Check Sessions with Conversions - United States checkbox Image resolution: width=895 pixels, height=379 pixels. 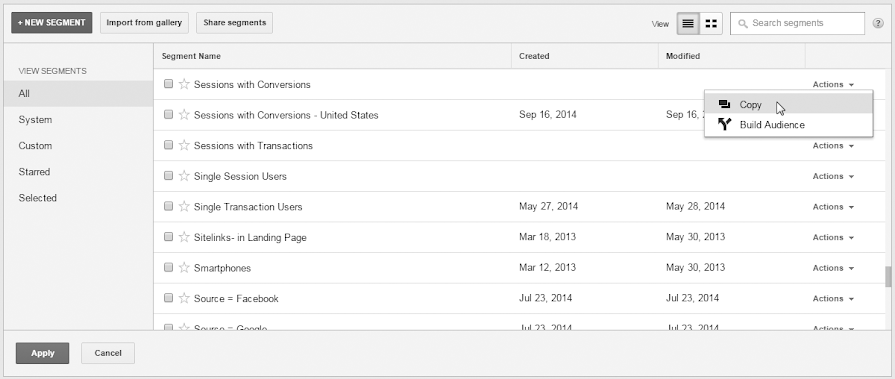(168, 114)
